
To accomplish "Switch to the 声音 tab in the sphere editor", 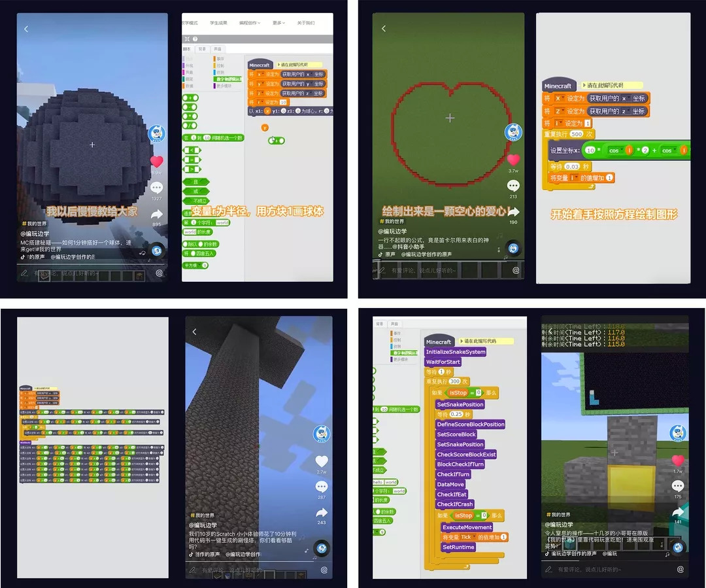I will pyautogui.click(x=218, y=48).
